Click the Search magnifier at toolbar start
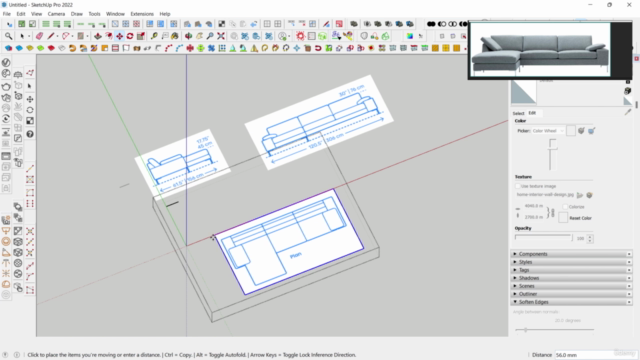The image size is (640, 360). (x=8, y=36)
